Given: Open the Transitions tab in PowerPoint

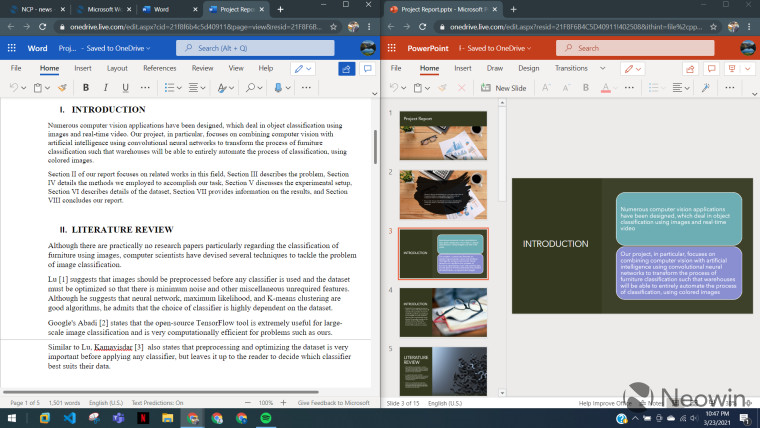Looking at the screenshot, I should tap(571, 68).
